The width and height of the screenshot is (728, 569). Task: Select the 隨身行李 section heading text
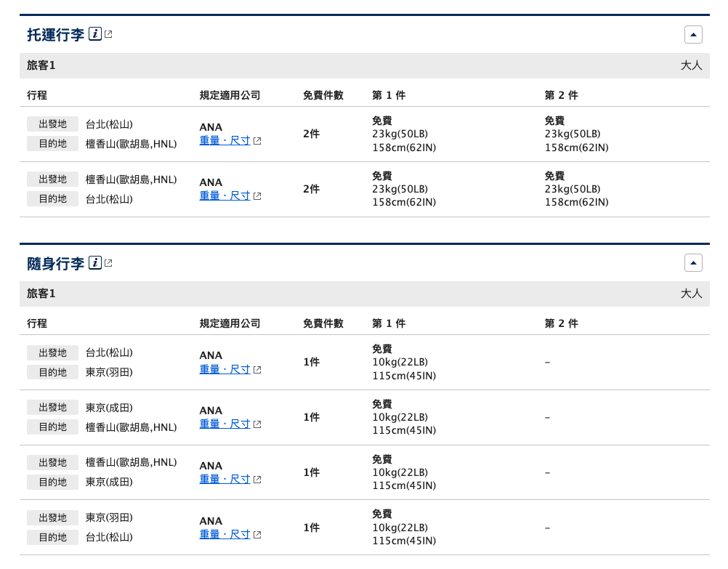(x=56, y=263)
